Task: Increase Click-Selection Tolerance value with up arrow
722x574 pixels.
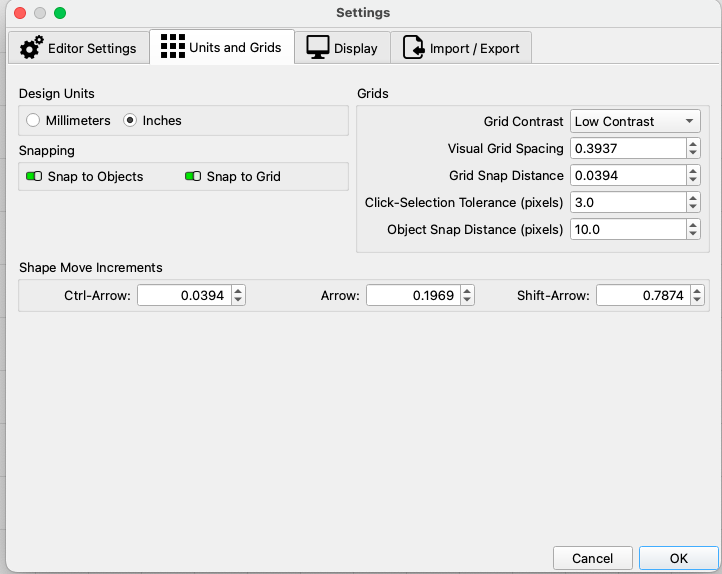Action: tap(693, 198)
